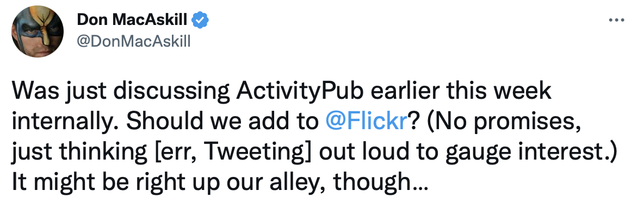Viewport: 644px width, 203px height.
Task: Click the word "Was" starting the tweet
Action: (35, 91)
